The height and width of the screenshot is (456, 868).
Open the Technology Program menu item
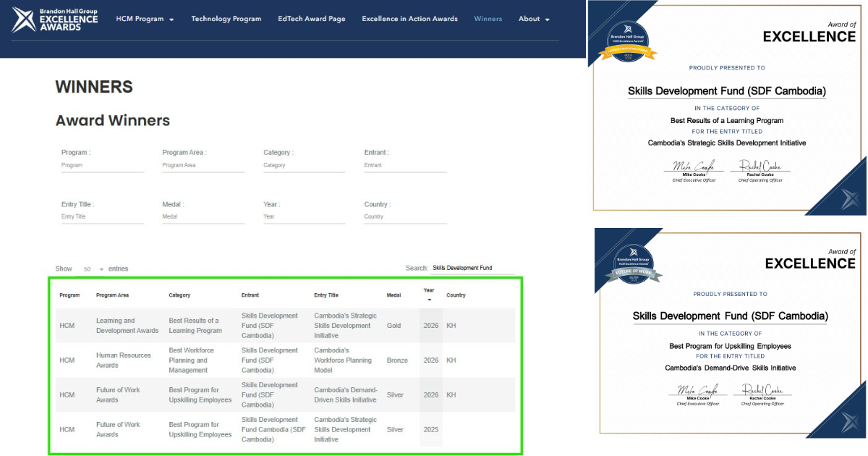point(226,19)
